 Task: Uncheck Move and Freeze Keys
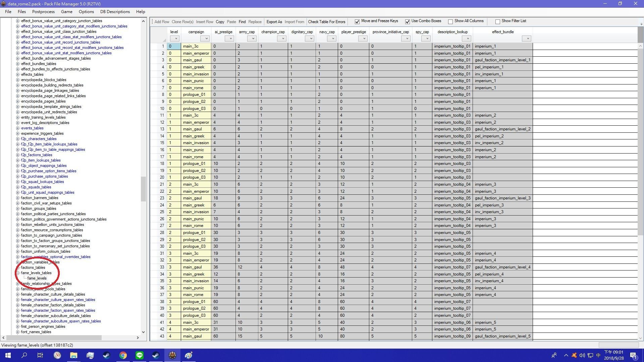tap(357, 22)
